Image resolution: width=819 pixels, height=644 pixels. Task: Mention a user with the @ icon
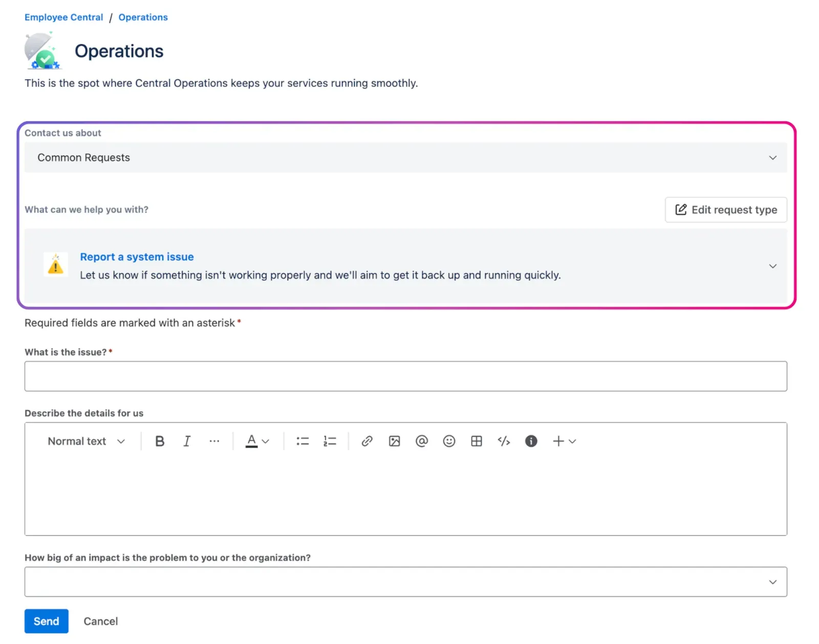tap(422, 441)
